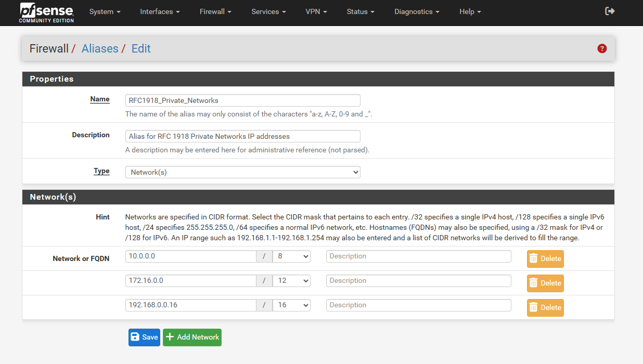Click the underlined Name field label
Viewport: 643px width, 364px height.
[100, 99]
